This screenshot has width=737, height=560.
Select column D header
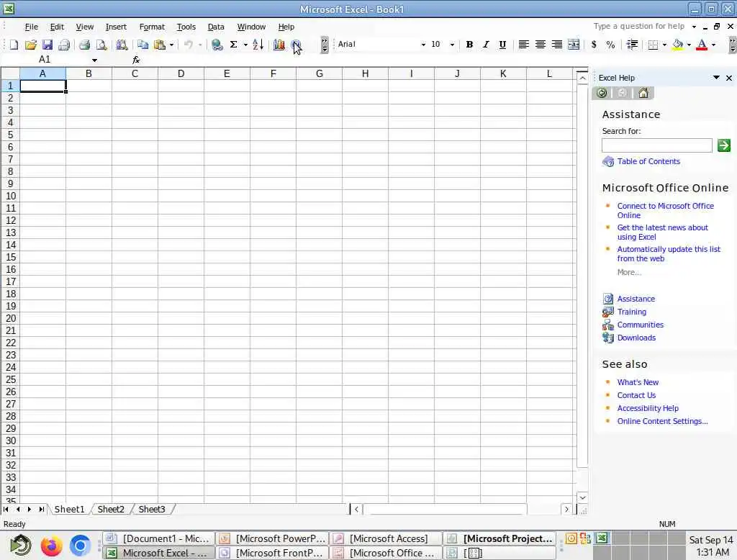(x=181, y=74)
